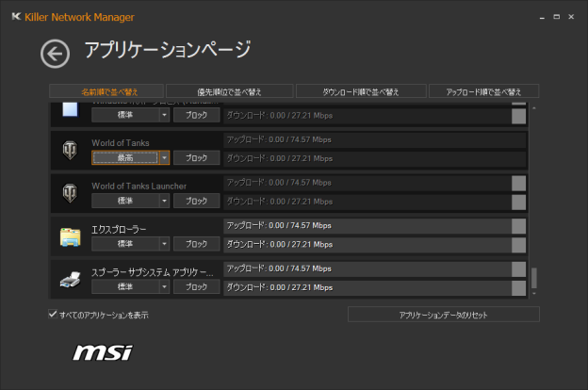Adjust World of Tanks Launcher upload limit handle

[518, 183]
